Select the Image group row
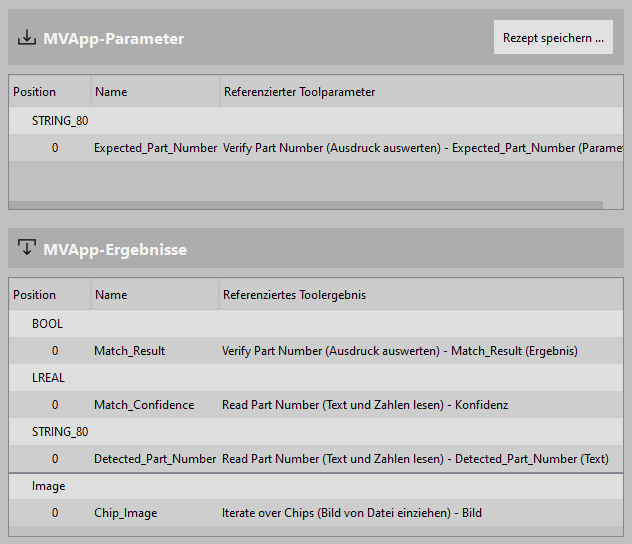The height and width of the screenshot is (544, 632). (x=49, y=486)
